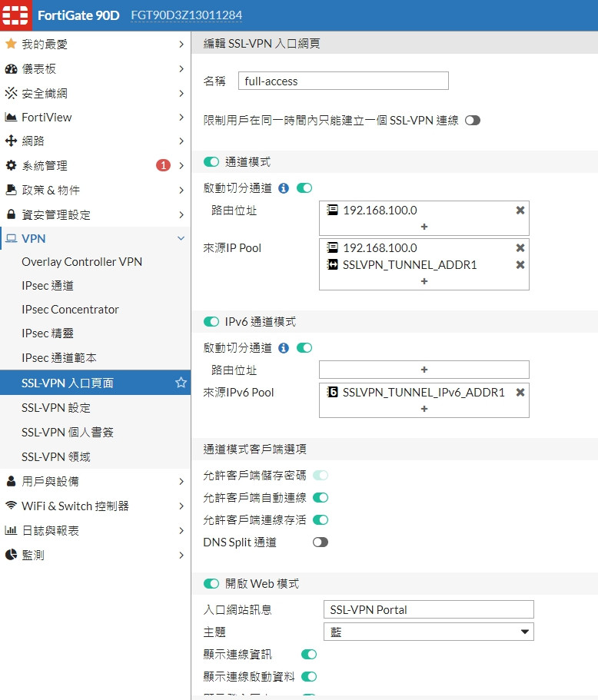Open IPsec 精靈 wizard page

click(x=48, y=333)
